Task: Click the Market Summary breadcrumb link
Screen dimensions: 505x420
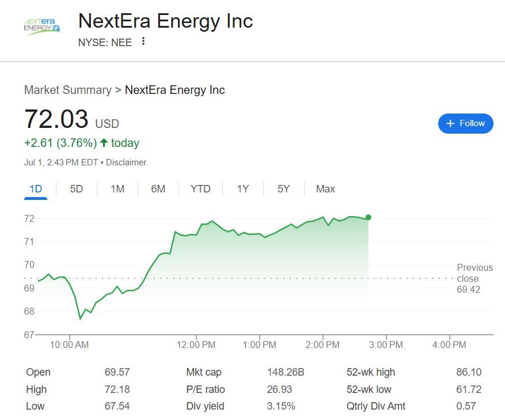Action: click(68, 90)
